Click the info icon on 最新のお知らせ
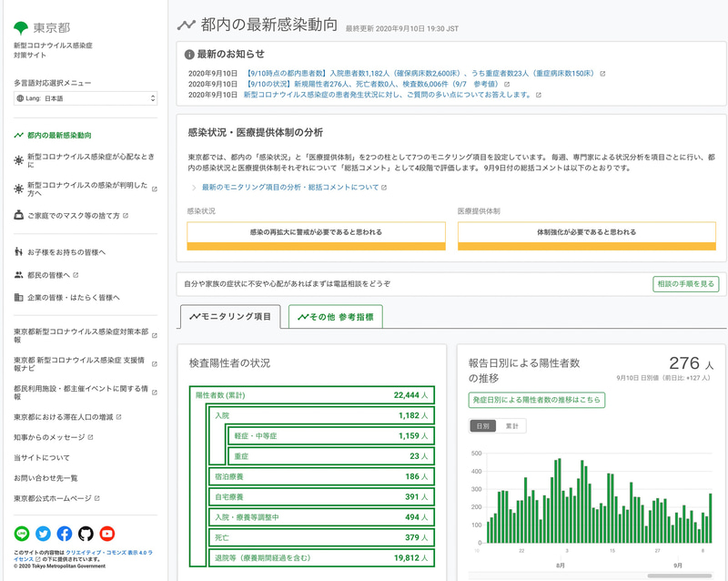The width and height of the screenshot is (728, 581). (x=188, y=51)
